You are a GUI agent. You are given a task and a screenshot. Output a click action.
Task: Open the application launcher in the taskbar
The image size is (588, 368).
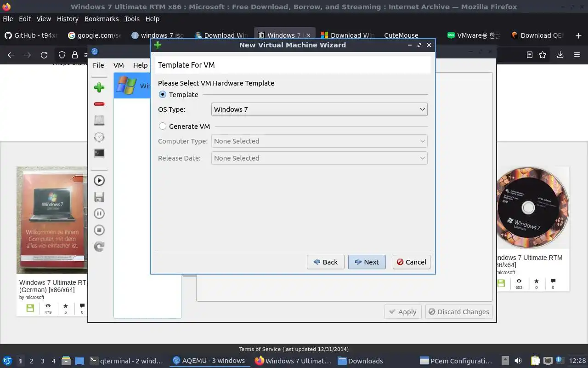point(7,361)
